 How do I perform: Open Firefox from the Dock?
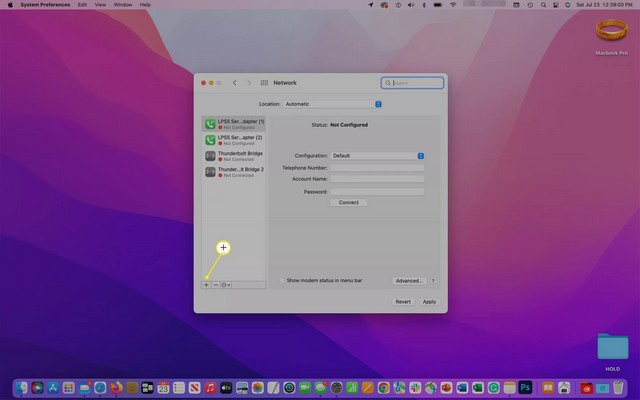coord(116,387)
